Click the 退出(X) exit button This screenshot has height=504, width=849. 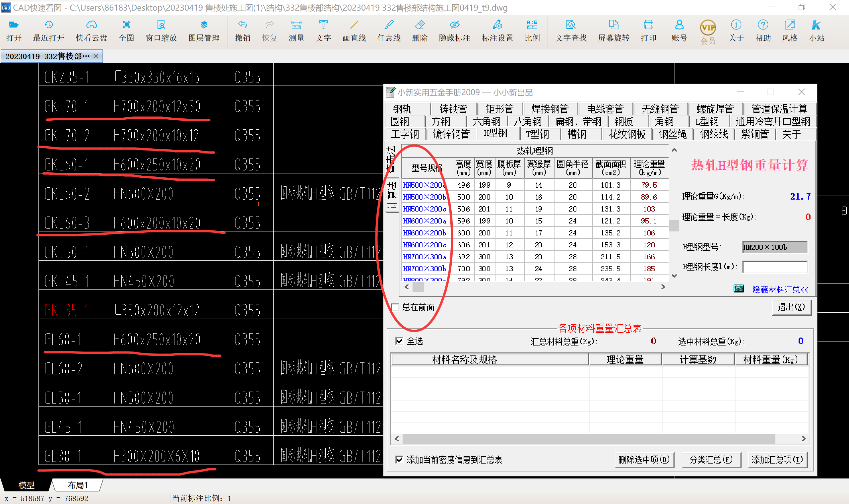pos(791,307)
